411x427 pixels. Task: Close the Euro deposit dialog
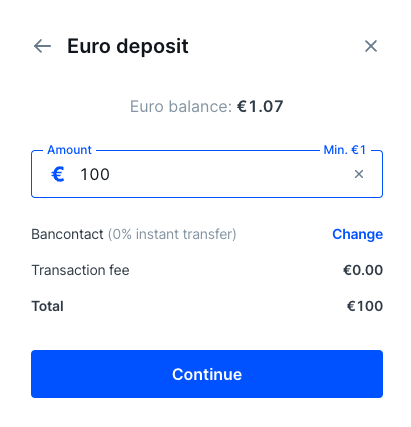click(371, 46)
